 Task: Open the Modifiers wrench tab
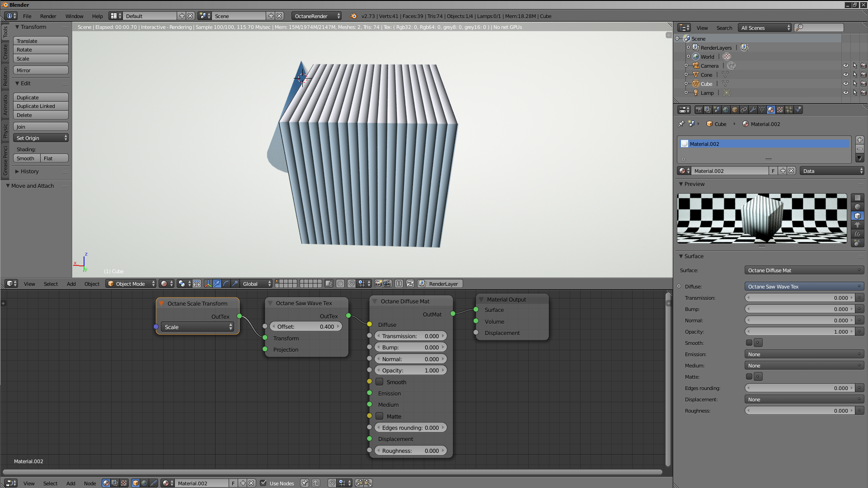[x=753, y=110]
